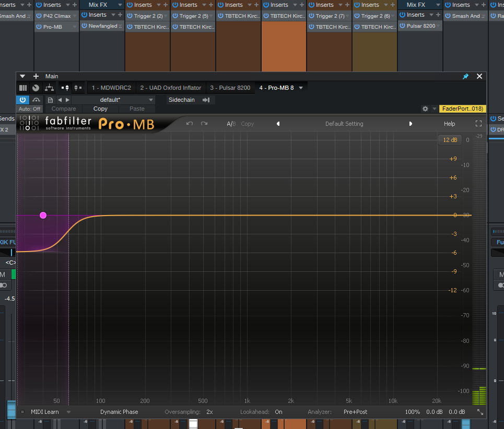Load the previous preset with the left arrow
The height and width of the screenshot is (429, 504).
click(x=60, y=100)
